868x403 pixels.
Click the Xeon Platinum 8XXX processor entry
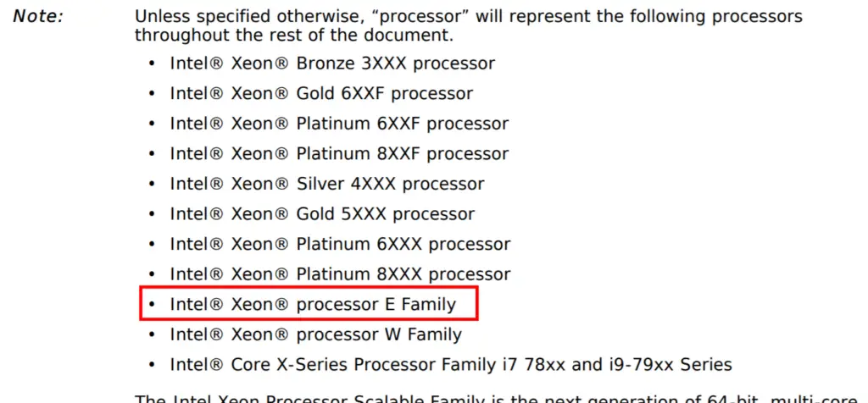click(x=340, y=273)
